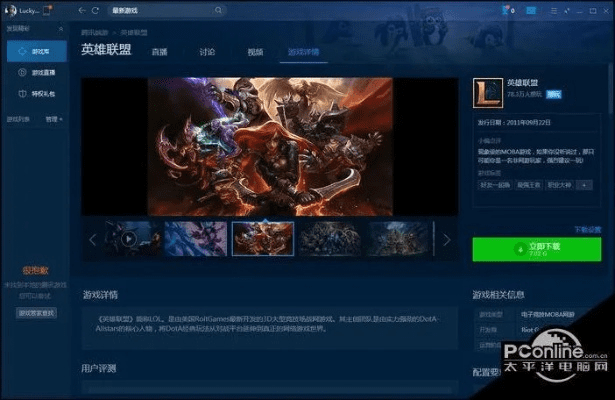Click the 用户评测 heading

point(98,368)
